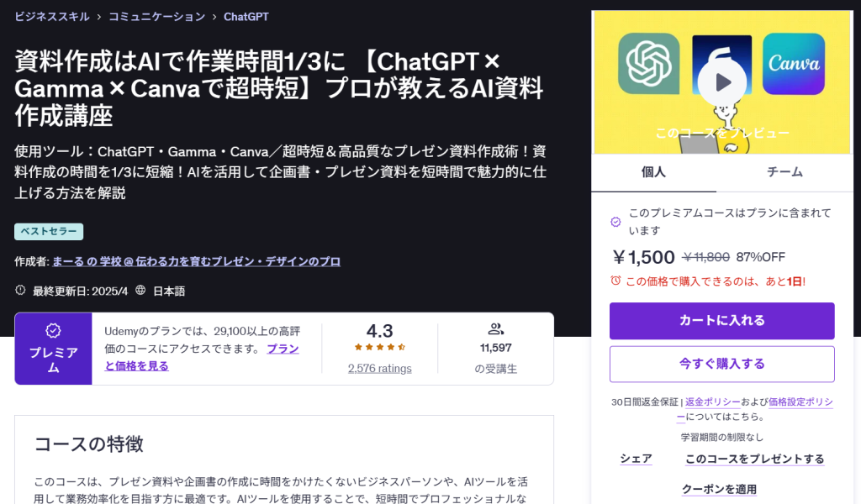Click the last-updated badge icon
The width and height of the screenshot is (861, 504).
(21, 291)
